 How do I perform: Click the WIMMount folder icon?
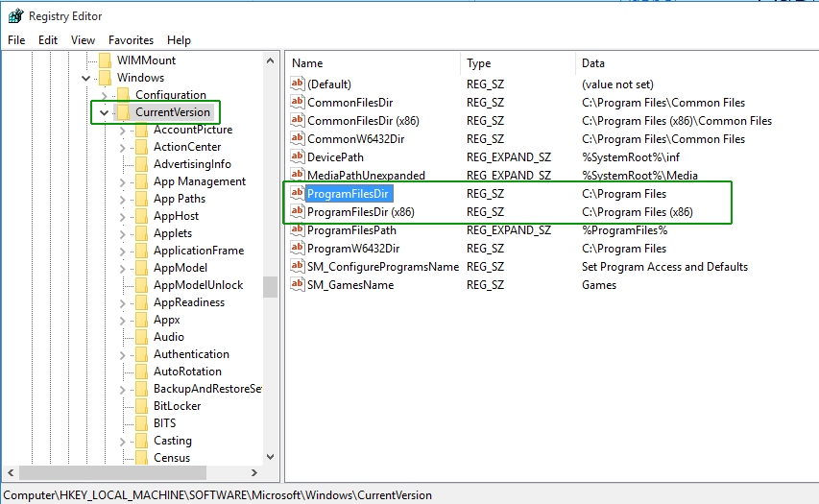(105, 60)
